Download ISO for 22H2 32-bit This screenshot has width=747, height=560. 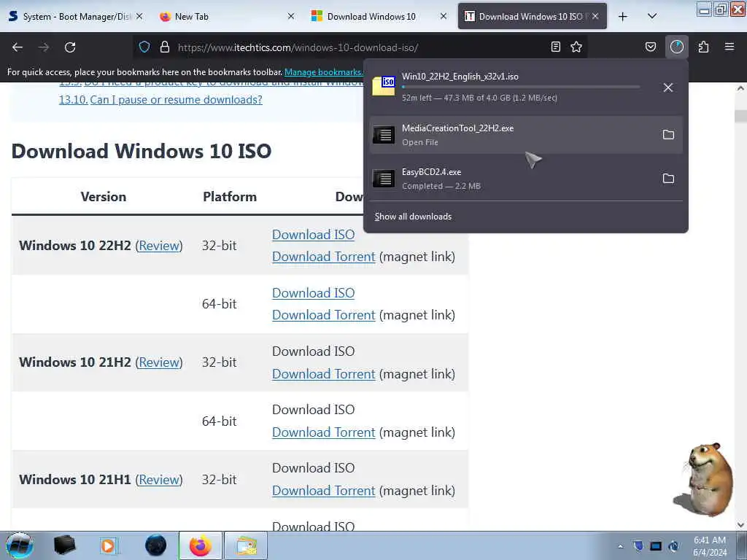(x=314, y=234)
